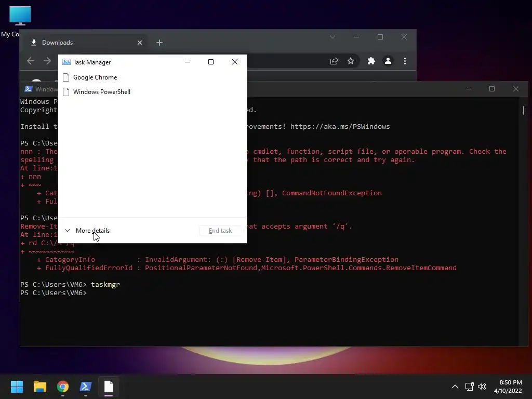Close the Chrome window
The image size is (532, 399).
[x=404, y=37]
